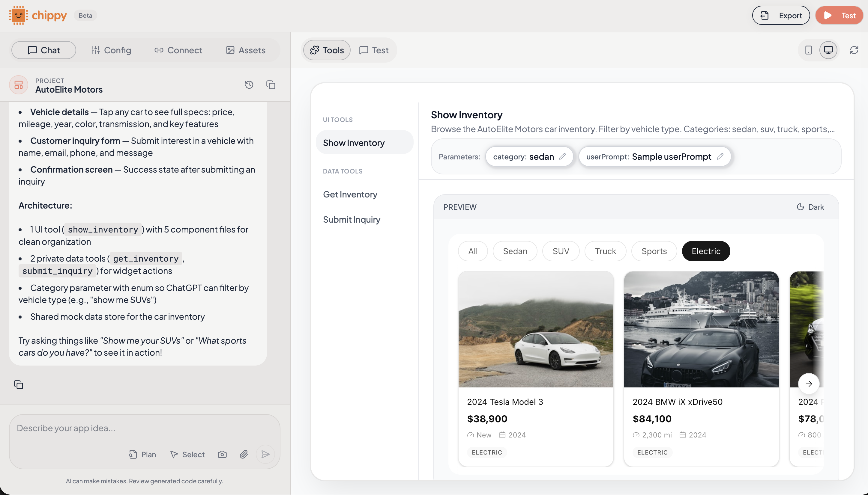Viewport: 868px width, 495px height.
Task: Click the chippy logo icon
Action: 18,15
